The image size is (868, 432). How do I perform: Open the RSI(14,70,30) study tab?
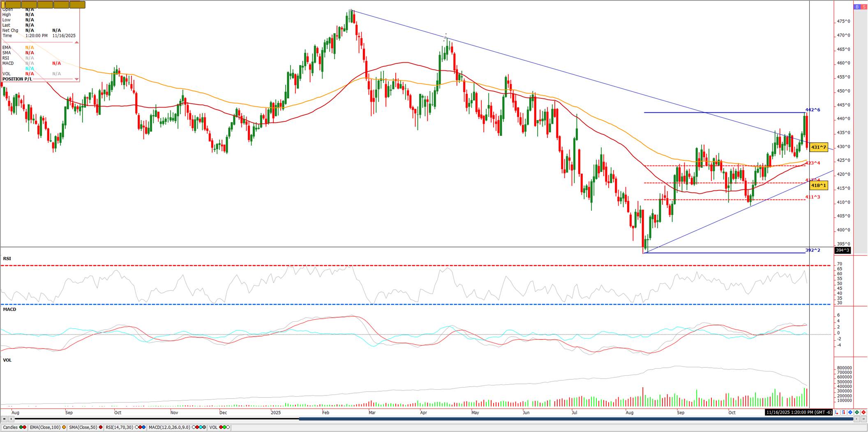(x=126, y=427)
